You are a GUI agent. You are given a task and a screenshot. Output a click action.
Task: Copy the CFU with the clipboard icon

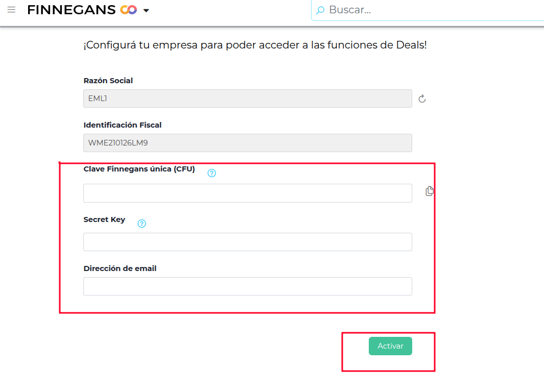pyautogui.click(x=430, y=191)
